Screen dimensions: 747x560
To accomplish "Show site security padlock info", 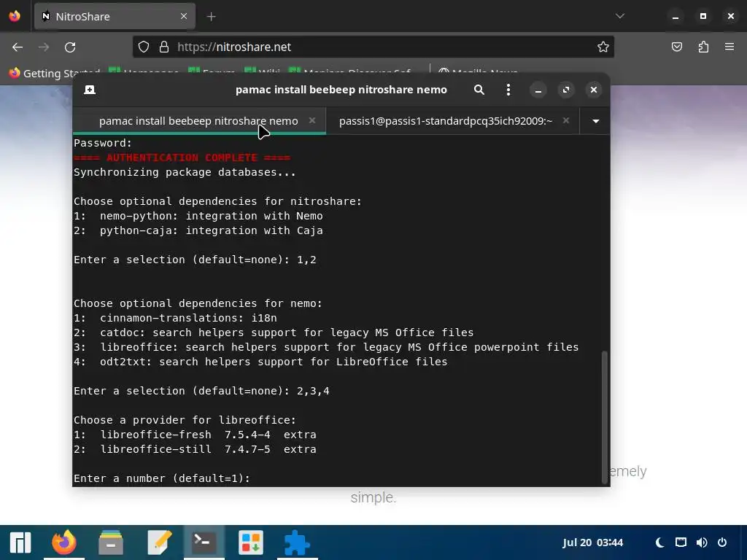I will (x=164, y=47).
